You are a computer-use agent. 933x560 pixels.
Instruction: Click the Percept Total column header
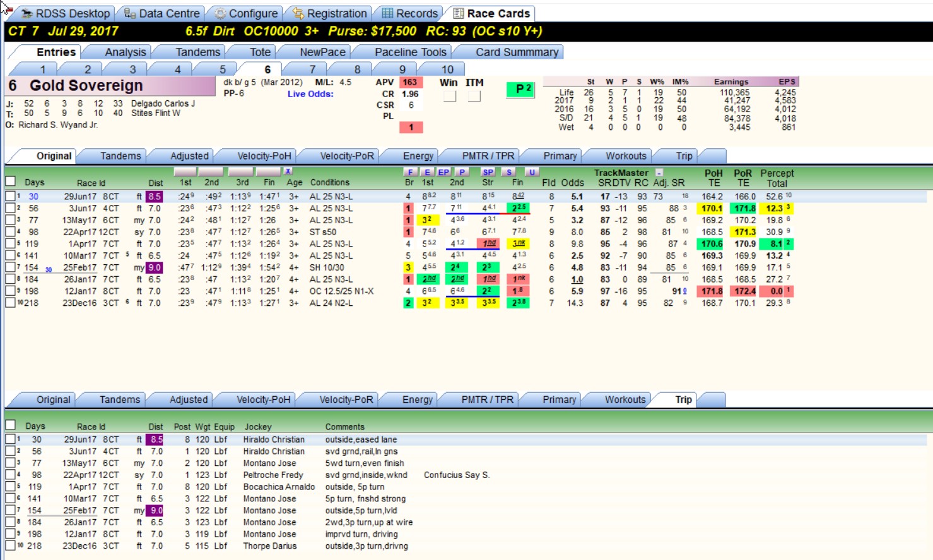click(777, 178)
